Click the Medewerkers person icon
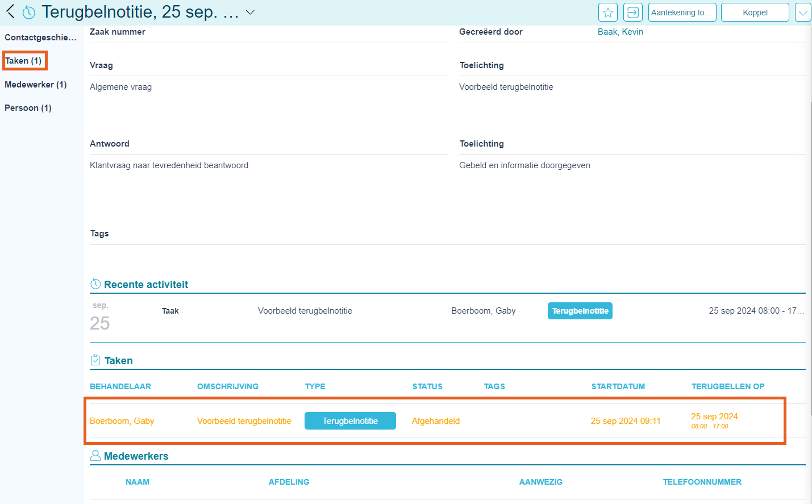This screenshot has height=504, width=812. click(95, 456)
